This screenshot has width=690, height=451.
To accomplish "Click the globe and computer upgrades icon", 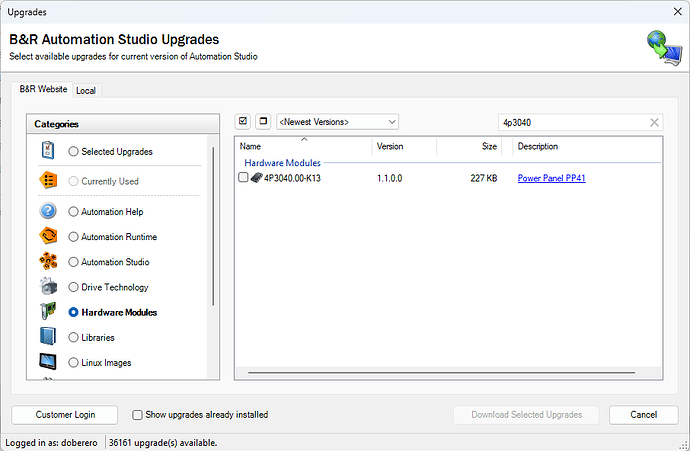I will click(664, 48).
